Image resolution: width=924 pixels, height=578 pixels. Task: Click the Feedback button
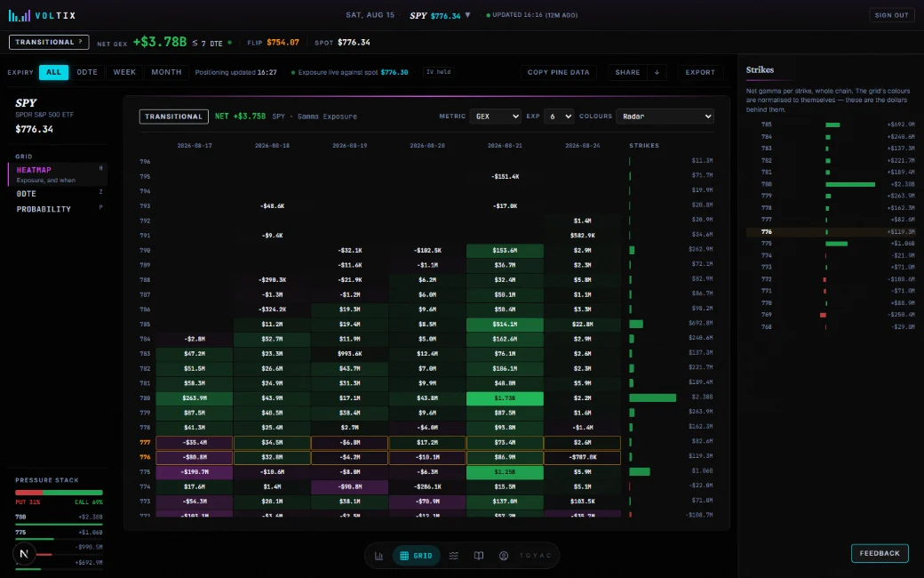click(880, 553)
